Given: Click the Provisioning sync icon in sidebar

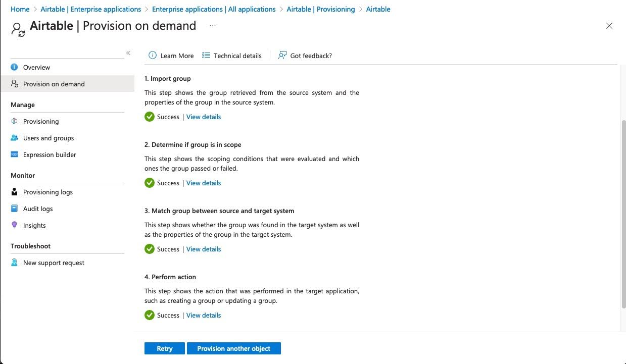Looking at the screenshot, I should pyautogui.click(x=14, y=121).
